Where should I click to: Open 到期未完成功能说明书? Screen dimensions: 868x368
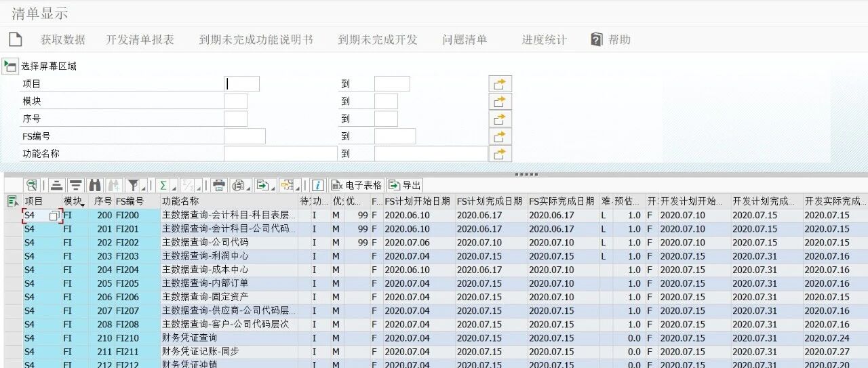coord(256,39)
